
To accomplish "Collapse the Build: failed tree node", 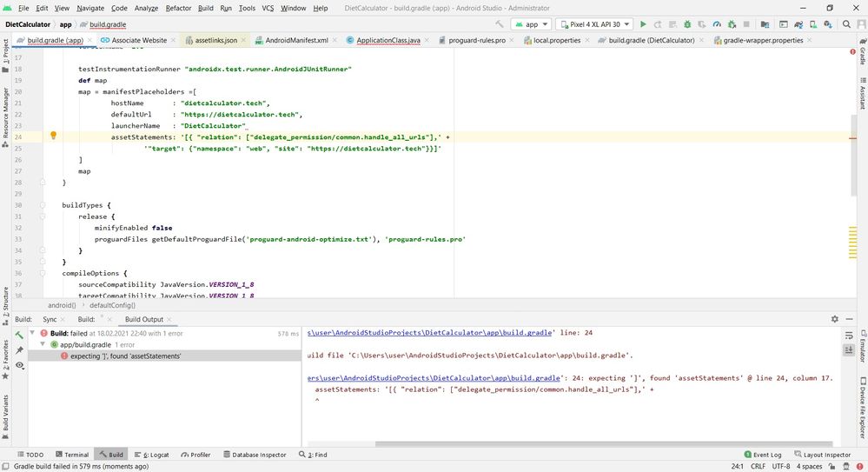I will (32, 333).
